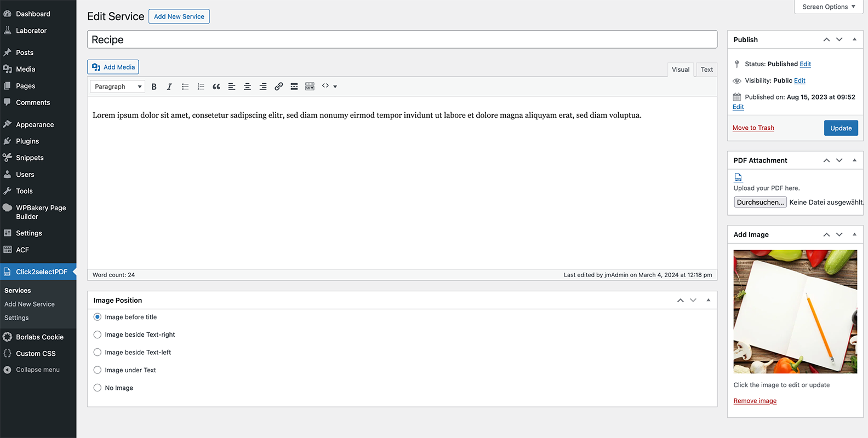Image resolution: width=868 pixels, height=438 pixels.
Task: Click the Recipe title input field
Action: point(402,39)
